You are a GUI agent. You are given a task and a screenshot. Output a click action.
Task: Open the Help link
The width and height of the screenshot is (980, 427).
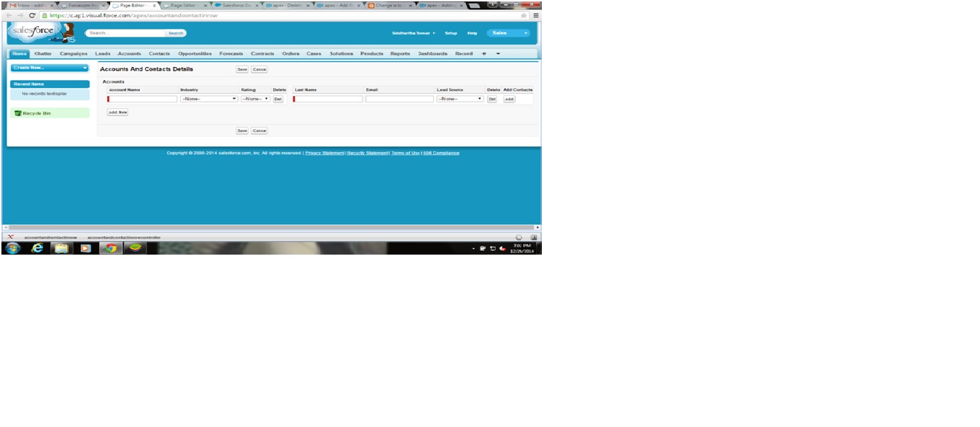(473, 33)
